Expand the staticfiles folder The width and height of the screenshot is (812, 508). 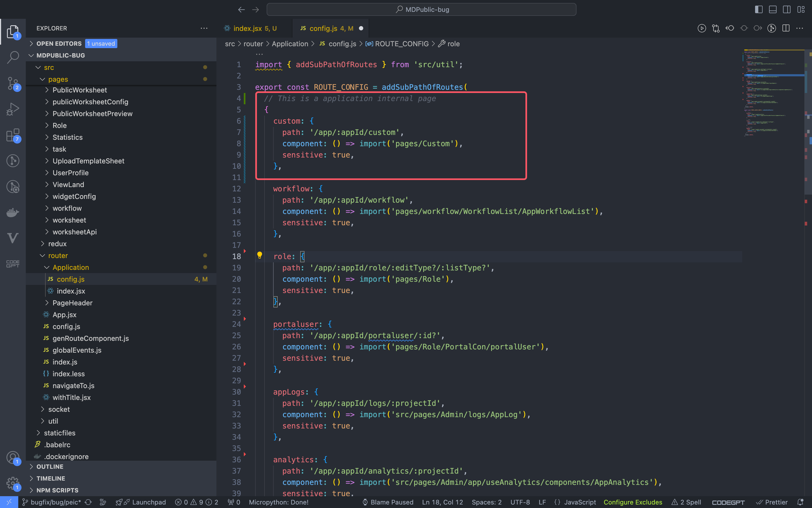(121, 433)
